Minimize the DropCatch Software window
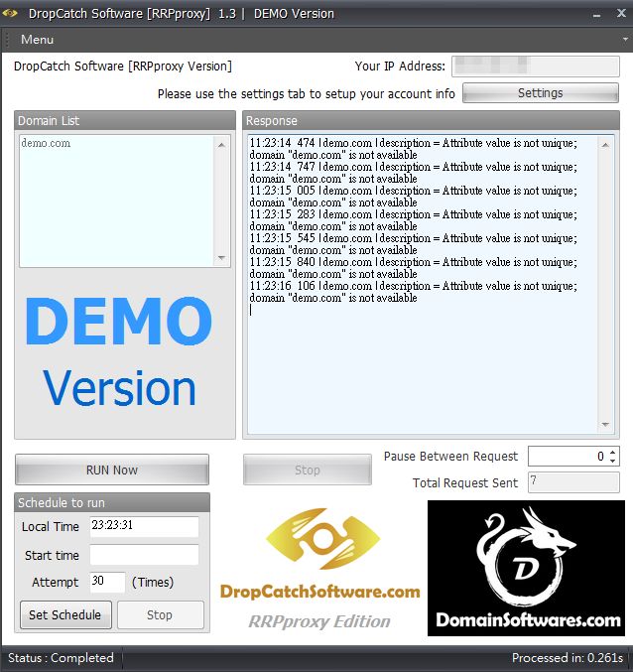 (596, 15)
